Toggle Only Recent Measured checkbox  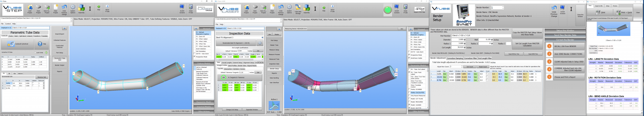click(409, 96)
